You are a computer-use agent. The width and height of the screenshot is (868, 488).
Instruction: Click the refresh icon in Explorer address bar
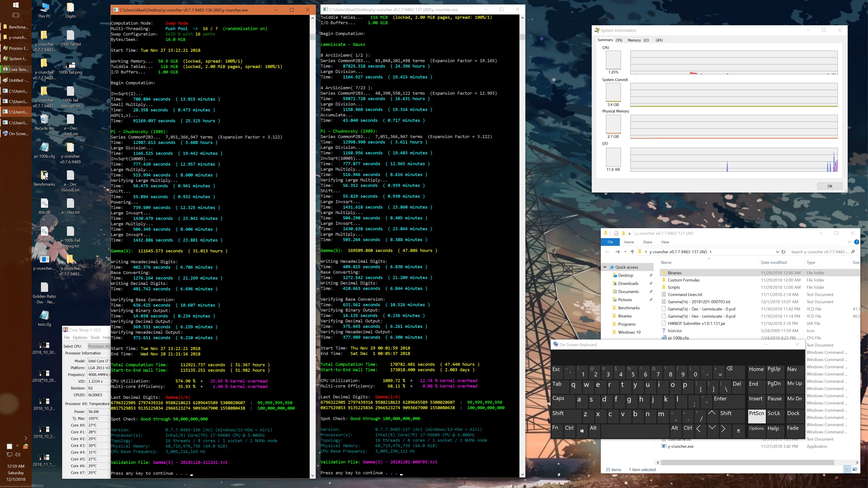point(783,252)
